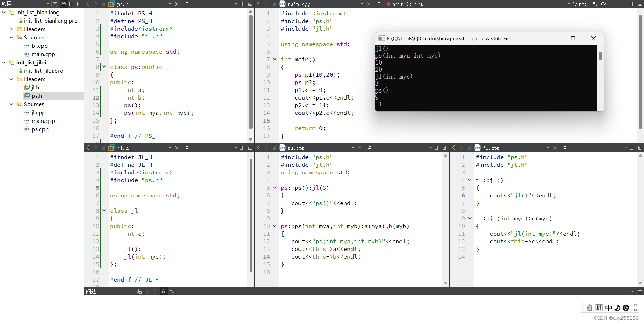Maximize the Issues output pane
Viewport: 644px width, 324px height.
[640, 291]
